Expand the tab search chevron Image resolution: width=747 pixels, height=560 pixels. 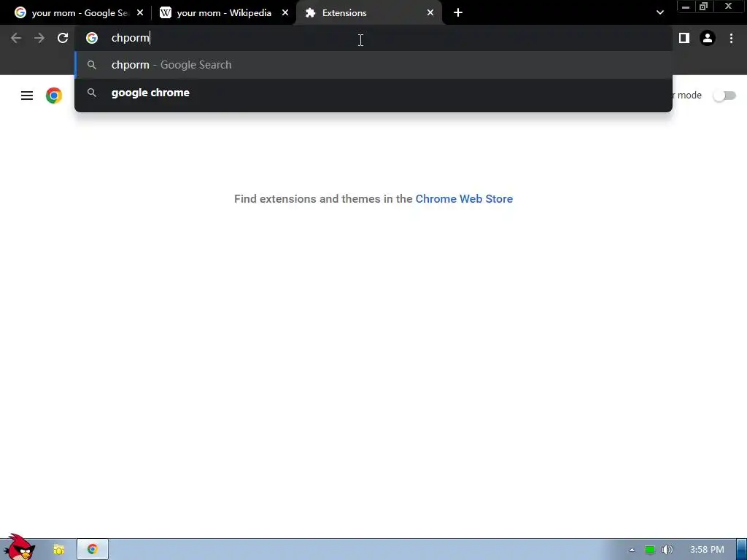point(659,13)
